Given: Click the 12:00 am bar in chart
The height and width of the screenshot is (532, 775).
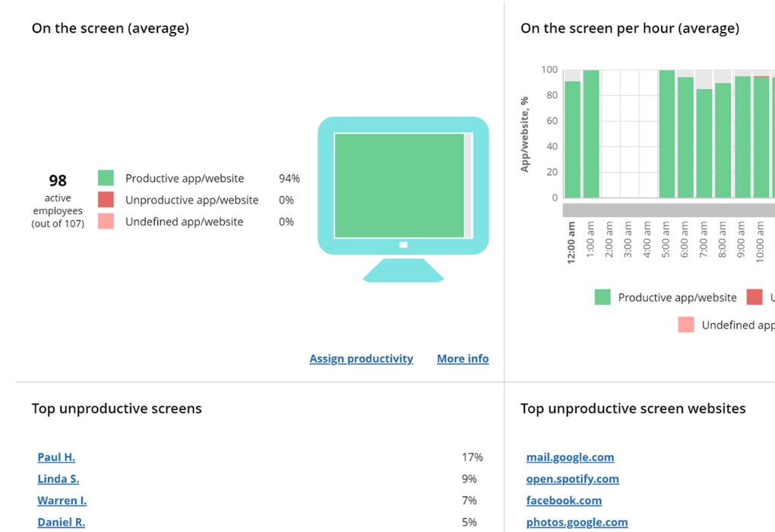Looking at the screenshot, I should point(572,139).
